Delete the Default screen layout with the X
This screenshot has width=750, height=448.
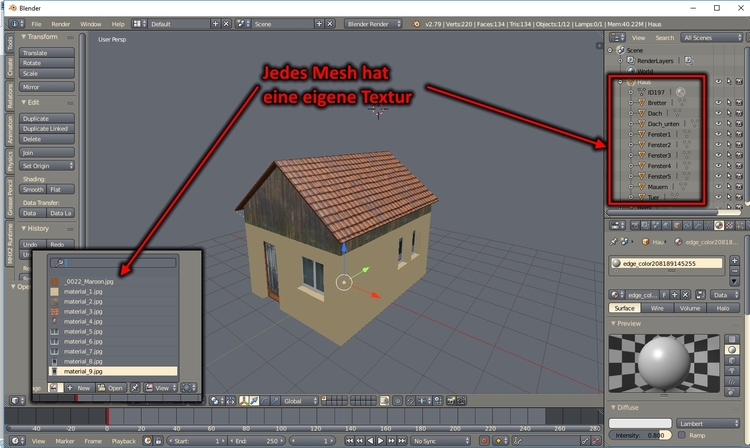pos(226,24)
